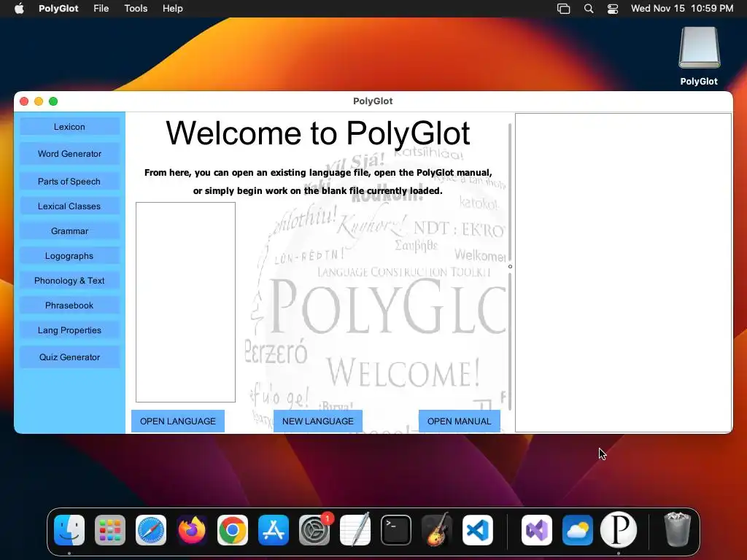
Task: Launch Firefox from the dock
Action: 192,530
